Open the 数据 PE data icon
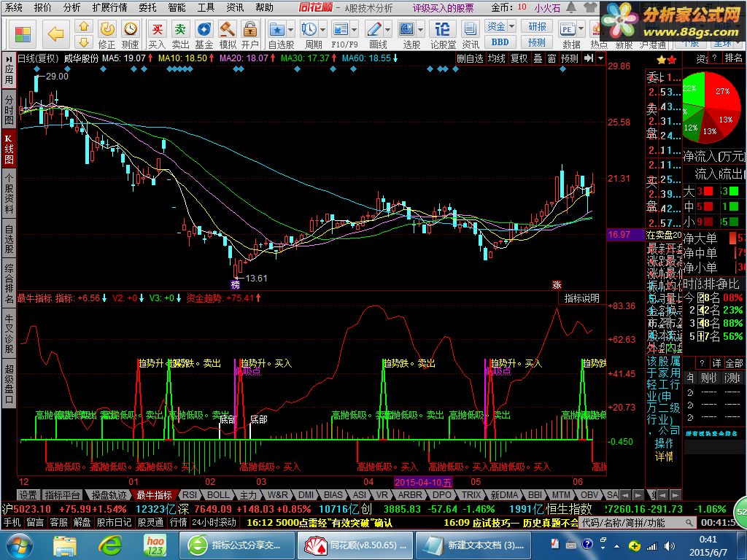This screenshot has width=747, height=560. pos(568,30)
